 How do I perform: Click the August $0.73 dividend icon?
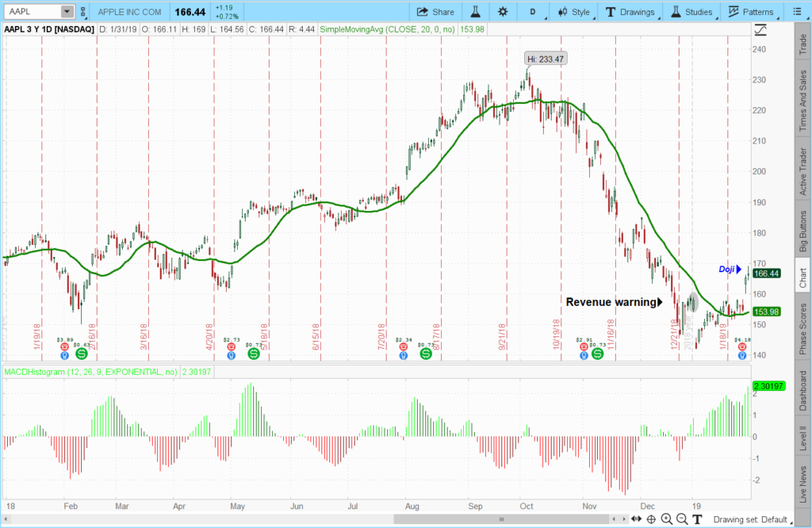click(x=426, y=354)
